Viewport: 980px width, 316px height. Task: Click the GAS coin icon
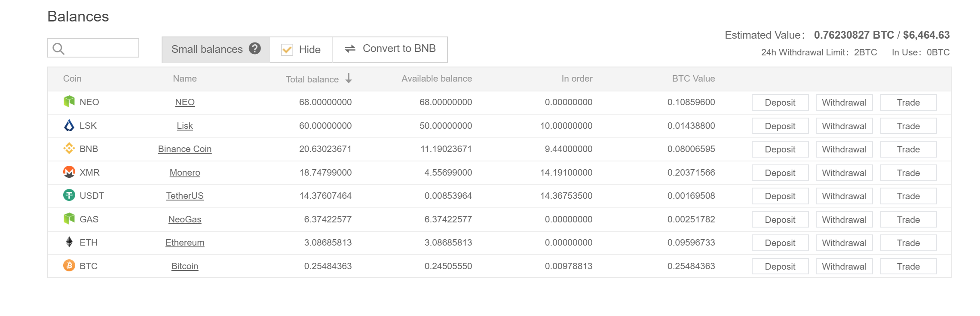69,219
